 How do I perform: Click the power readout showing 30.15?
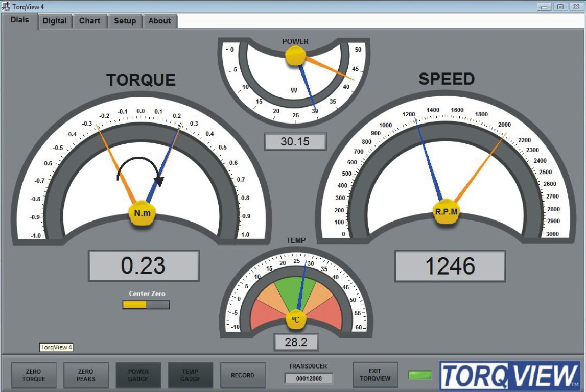click(x=295, y=142)
